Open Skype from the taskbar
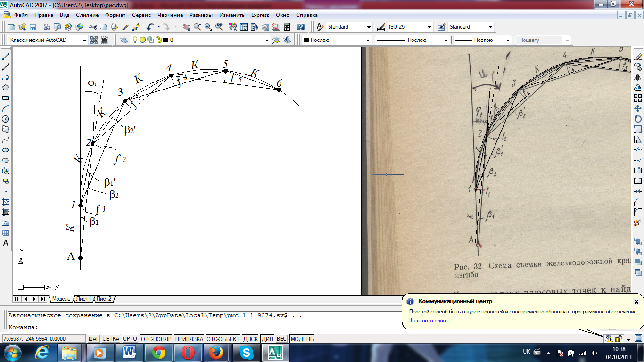This screenshot has height=362, width=644. [x=246, y=352]
